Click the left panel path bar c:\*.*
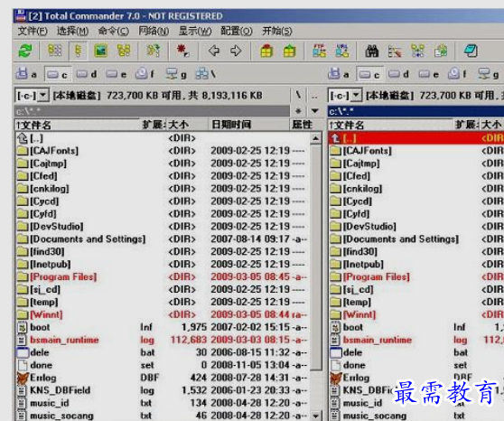The width and height of the screenshot is (504, 421). pos(152,111)
